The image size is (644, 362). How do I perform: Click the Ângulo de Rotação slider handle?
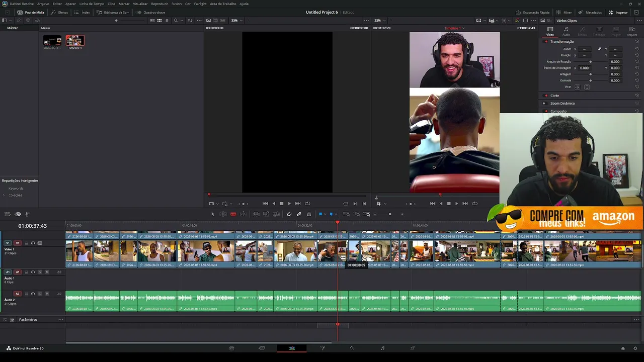591,62
